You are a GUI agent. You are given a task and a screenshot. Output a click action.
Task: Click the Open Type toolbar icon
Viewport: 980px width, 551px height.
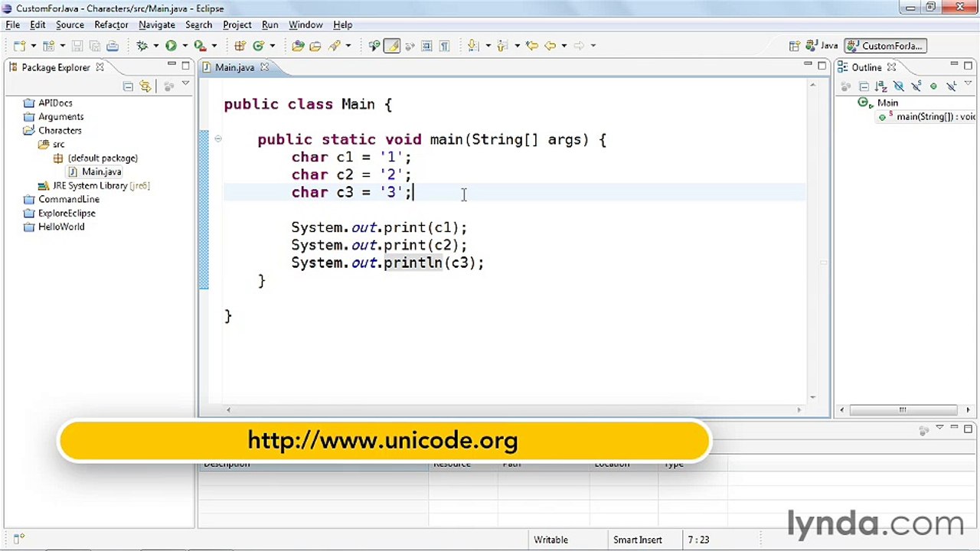(298, 46)
